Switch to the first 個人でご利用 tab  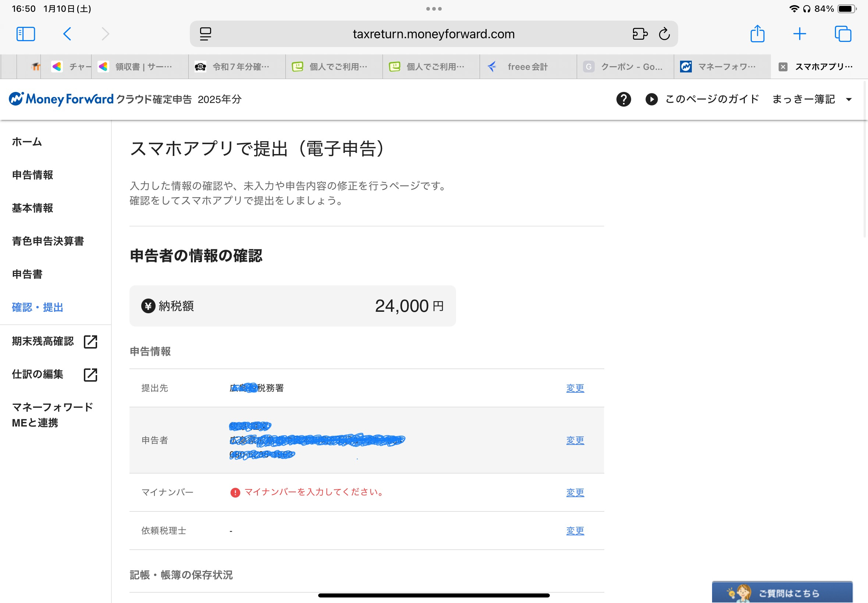coord(334,67)
